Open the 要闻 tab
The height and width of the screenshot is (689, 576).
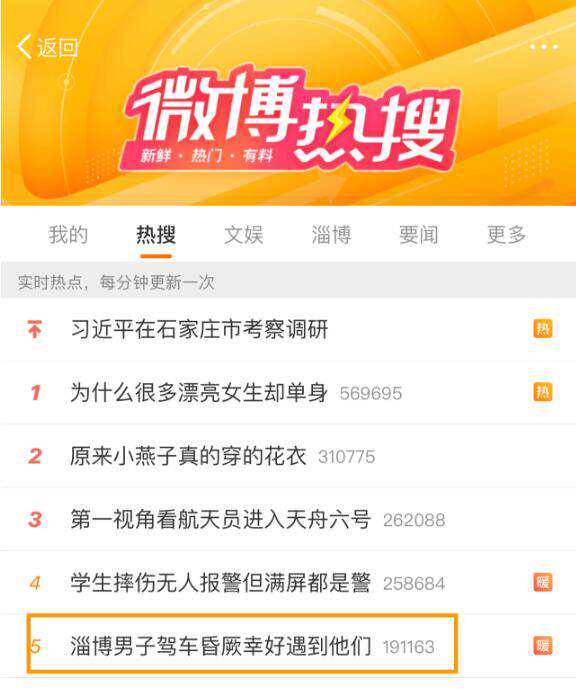click(x=419, y=235)
